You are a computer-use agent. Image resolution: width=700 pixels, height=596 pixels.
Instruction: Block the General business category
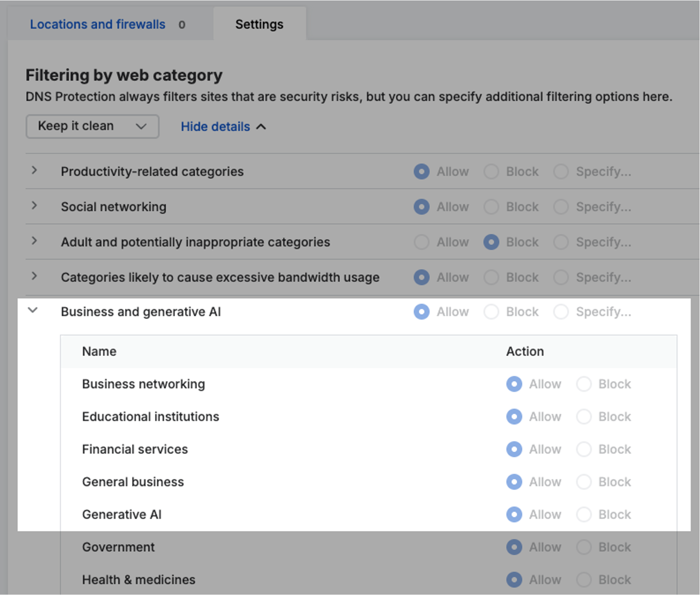tap(584, 482)
